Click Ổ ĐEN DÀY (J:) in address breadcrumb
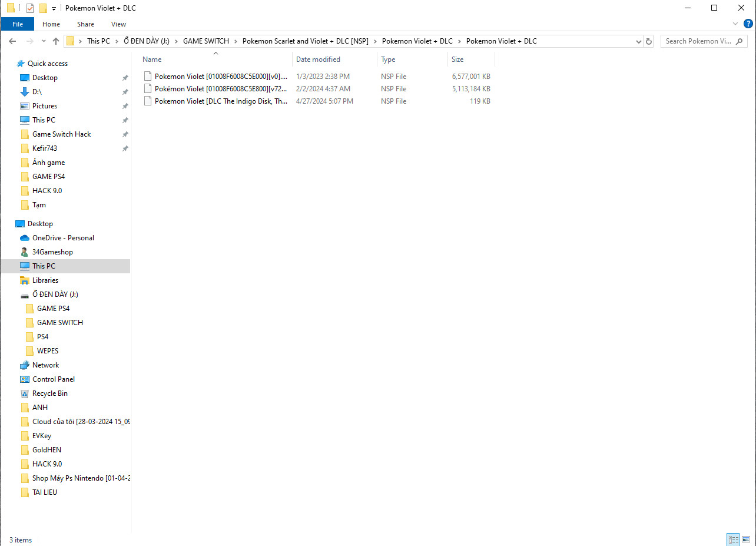The height and width of the screenshot is (546, 756). tap(147, 41)
